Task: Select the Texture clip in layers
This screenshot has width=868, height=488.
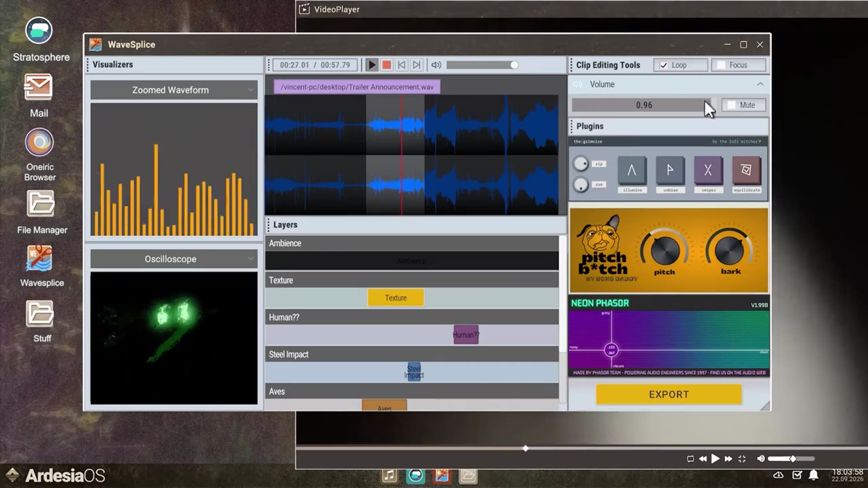Action: (396, 298)
